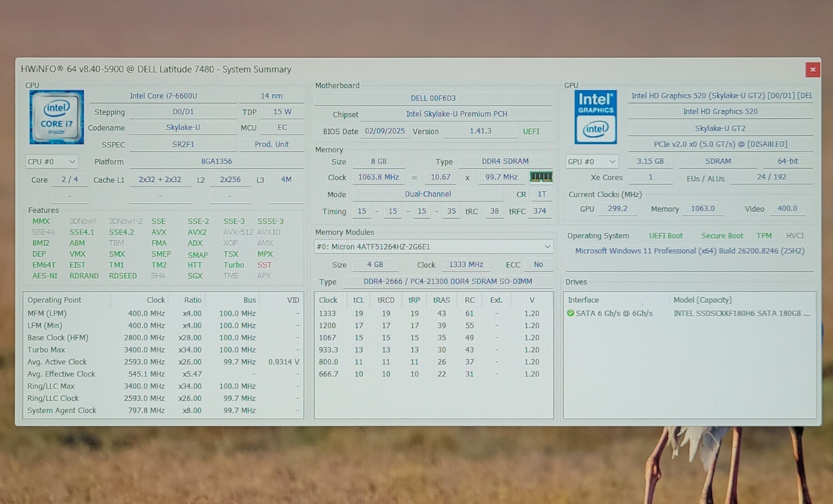Click the Intel Graphics logo
The height and width of the screenshot is (504, 833).
click(x=596, y=117)
